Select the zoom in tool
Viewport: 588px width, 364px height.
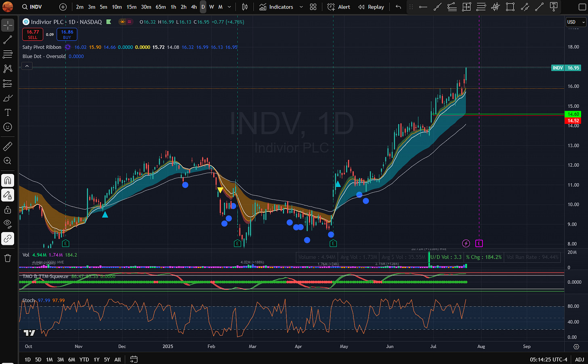click(x=8, y=161)
